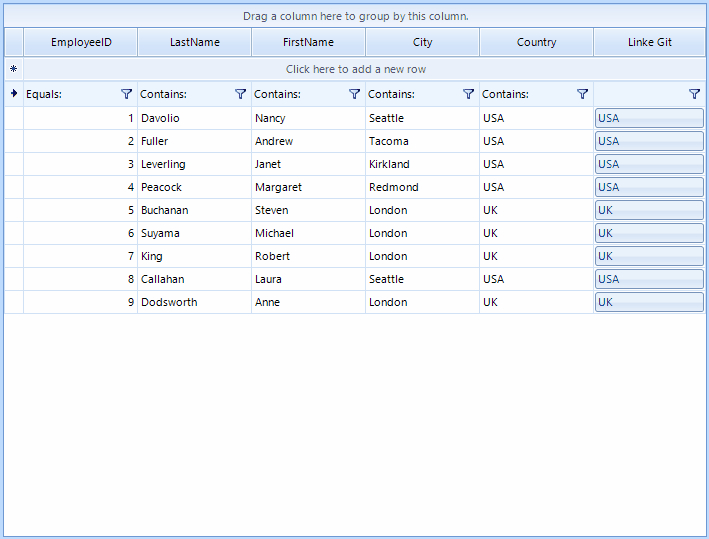The width and height of the screenshot is (709, 539).
Task: Sort by the EmployeeID column header
Action: pos(81,42)
